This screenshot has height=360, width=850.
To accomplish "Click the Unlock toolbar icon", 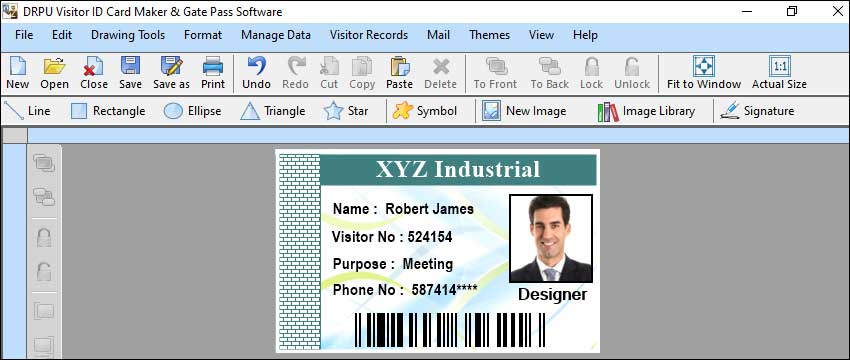I will tap(632, 73).
